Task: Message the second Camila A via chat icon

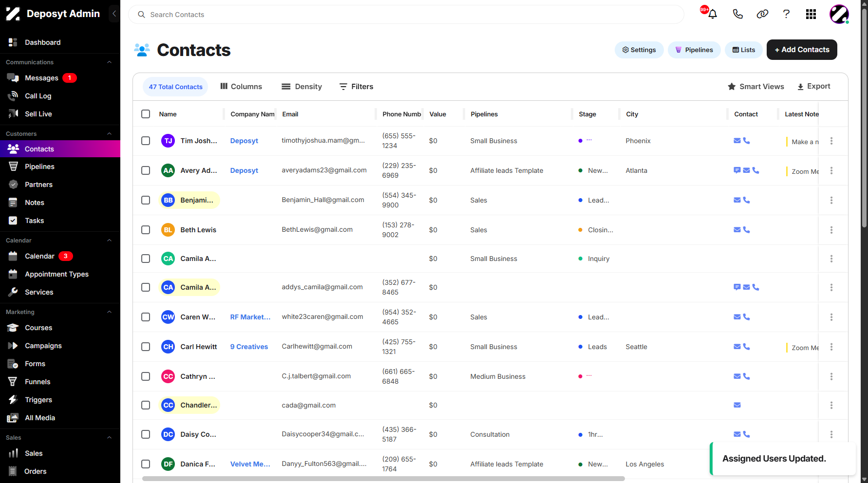Action: [737, 287]
